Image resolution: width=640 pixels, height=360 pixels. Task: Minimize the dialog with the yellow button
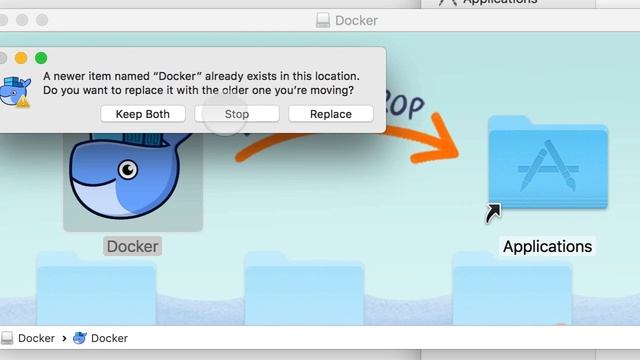(21, 58)
